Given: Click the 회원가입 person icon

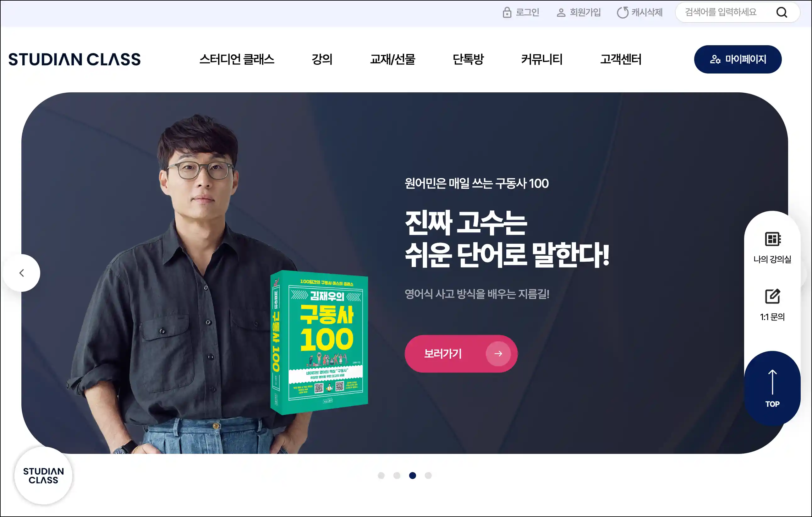Looking at the screenshot, I should click(x=561, y=13).
